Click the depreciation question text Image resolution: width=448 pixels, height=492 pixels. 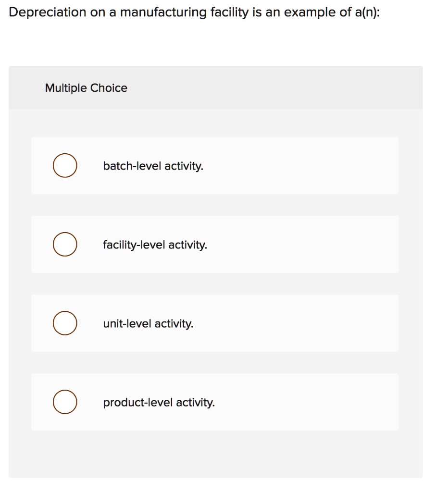tap(194, 12)
